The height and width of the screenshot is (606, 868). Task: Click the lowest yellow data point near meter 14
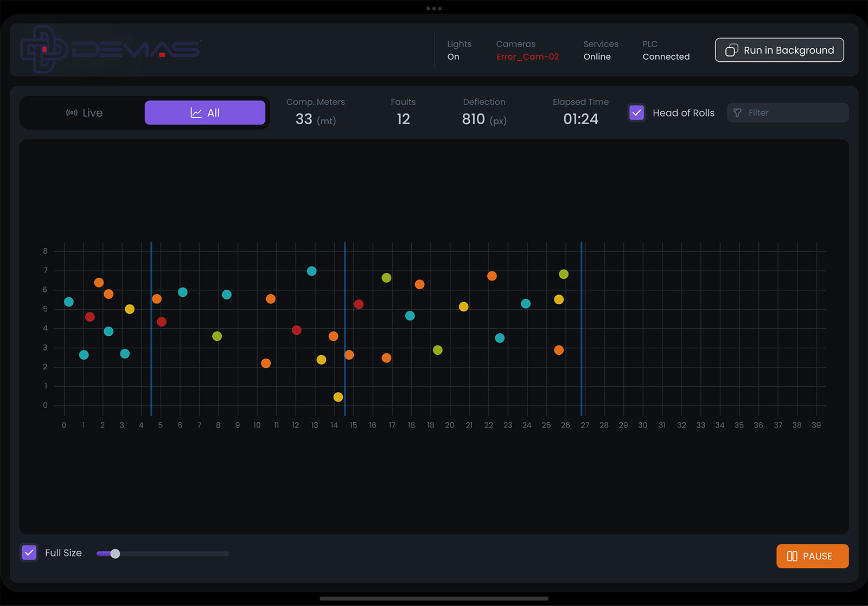coord(338,397)
